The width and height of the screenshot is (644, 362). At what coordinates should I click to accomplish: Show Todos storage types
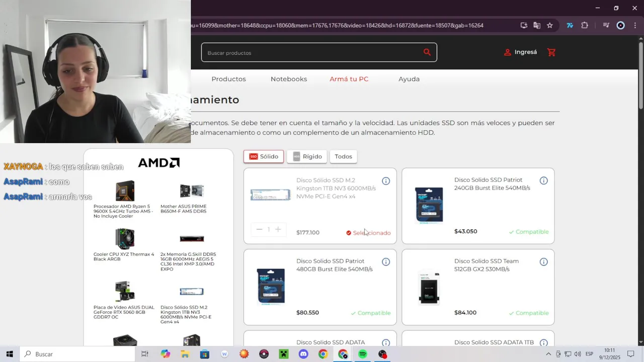click(x=343, y=156)
